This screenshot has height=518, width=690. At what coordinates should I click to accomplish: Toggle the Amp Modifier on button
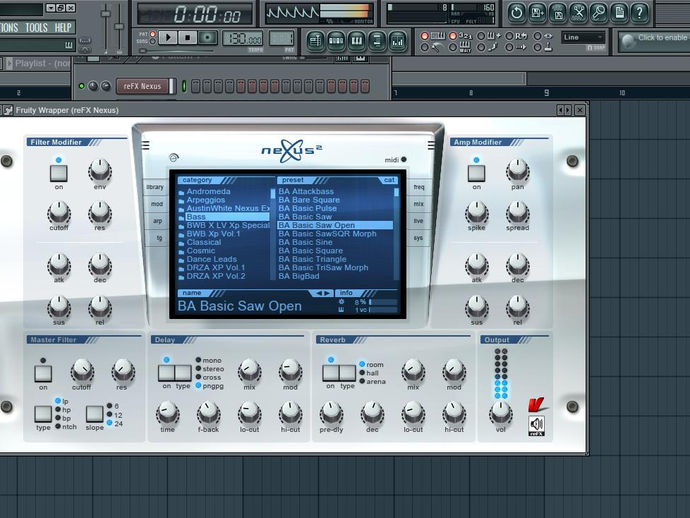click(x=476, y=173)
